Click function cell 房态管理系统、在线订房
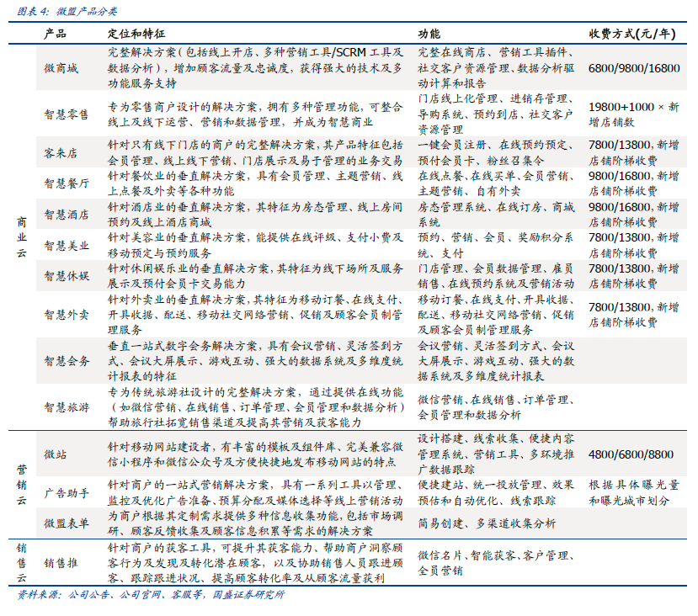The width and height of the screenshot is (698, 616). pos(496,215)
